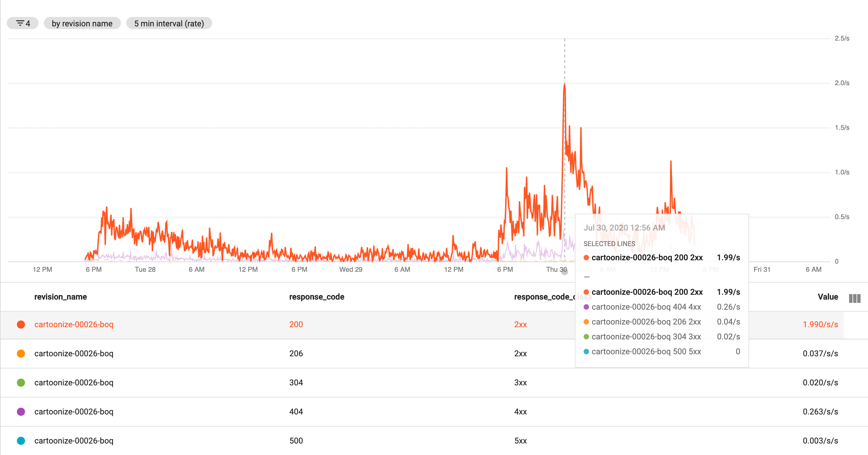Click tooltip's orange 206 2xx series dot

[586, 322]
